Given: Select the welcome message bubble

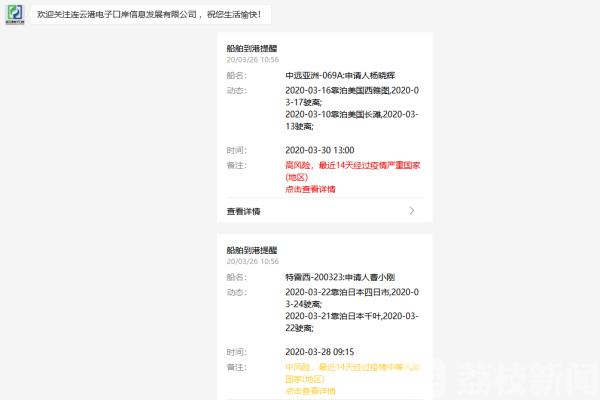Looking at the screenshot, I should pos(151,15).
